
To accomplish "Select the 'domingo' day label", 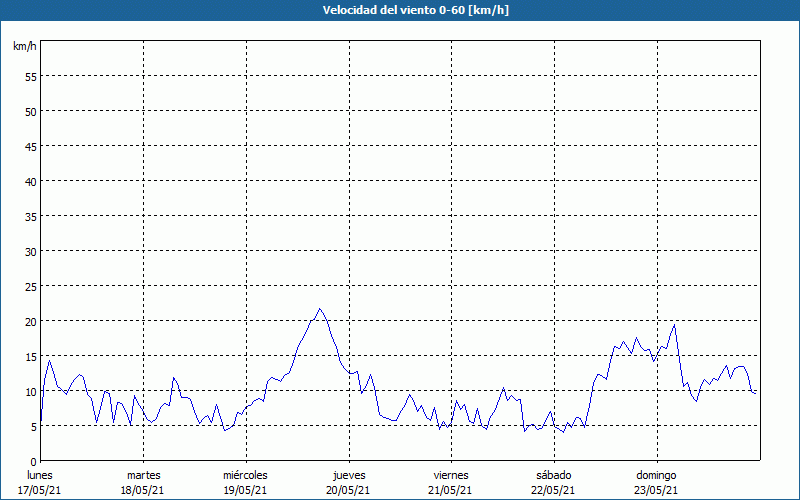I will [x=657, y=475].
